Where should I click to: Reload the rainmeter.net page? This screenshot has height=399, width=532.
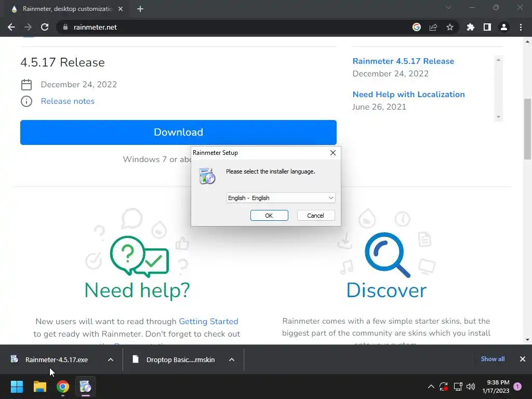tap(45, 27)
